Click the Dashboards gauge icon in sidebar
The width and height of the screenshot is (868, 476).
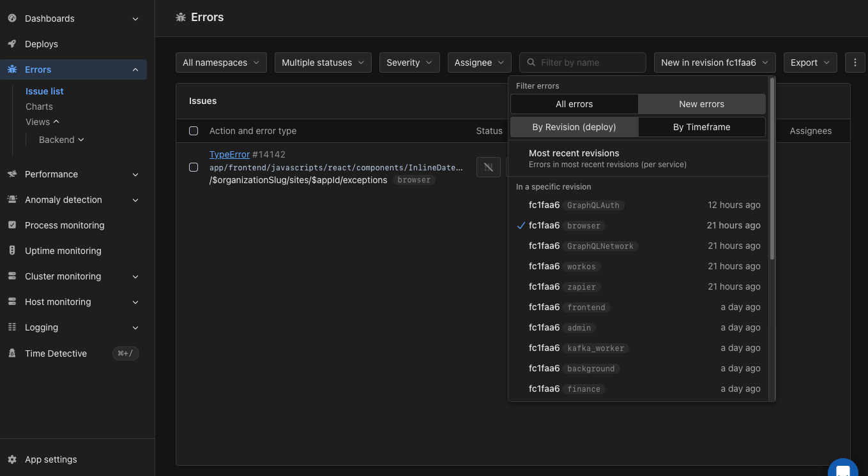12,19
